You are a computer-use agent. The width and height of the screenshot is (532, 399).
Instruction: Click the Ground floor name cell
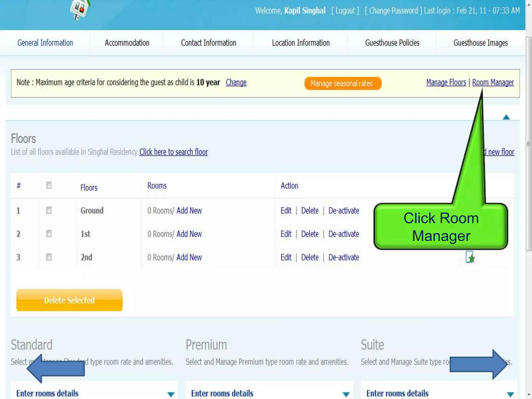92,210
